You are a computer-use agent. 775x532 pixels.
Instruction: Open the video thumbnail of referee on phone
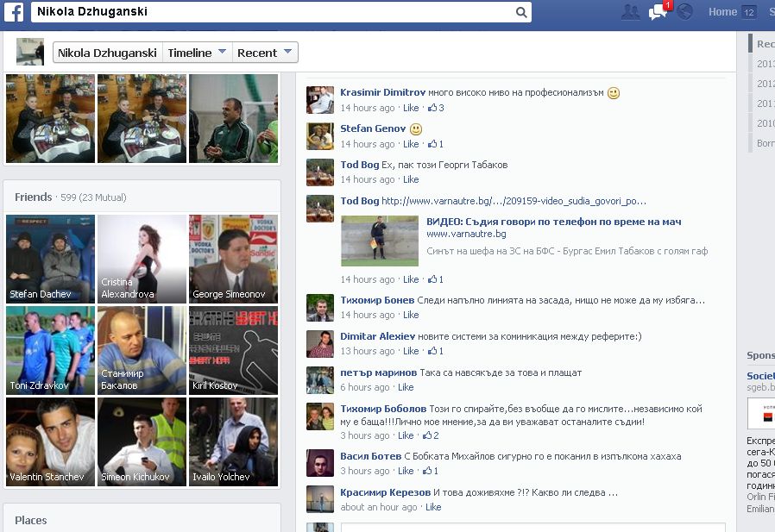pyautogui.click(x=380, y=241)
